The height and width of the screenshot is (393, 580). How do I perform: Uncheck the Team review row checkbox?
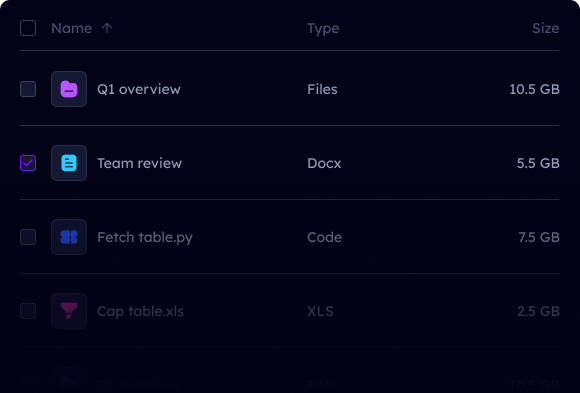[28, 163]
